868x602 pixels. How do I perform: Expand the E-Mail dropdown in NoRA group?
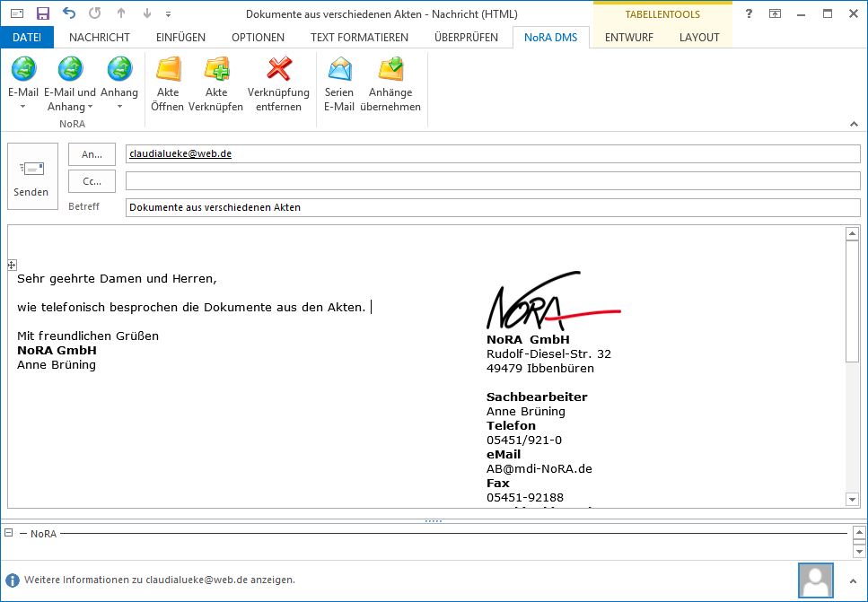[x=23, y=107]
